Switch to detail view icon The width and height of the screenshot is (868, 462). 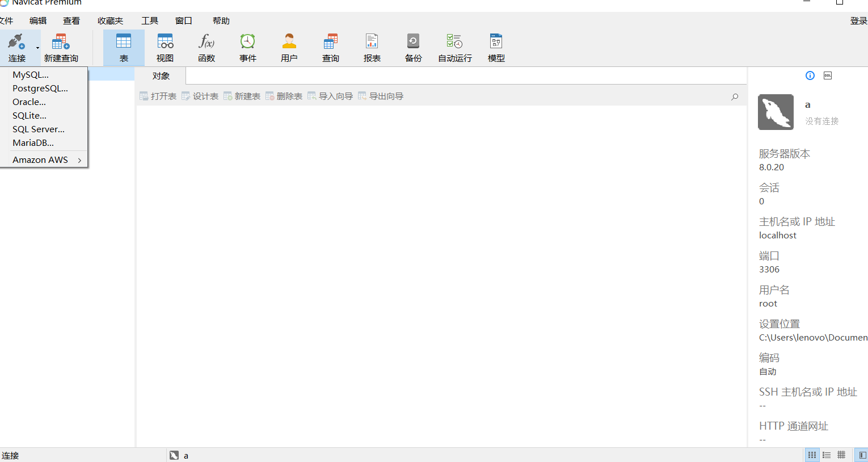pyautogui.click(x=827, y=455)
